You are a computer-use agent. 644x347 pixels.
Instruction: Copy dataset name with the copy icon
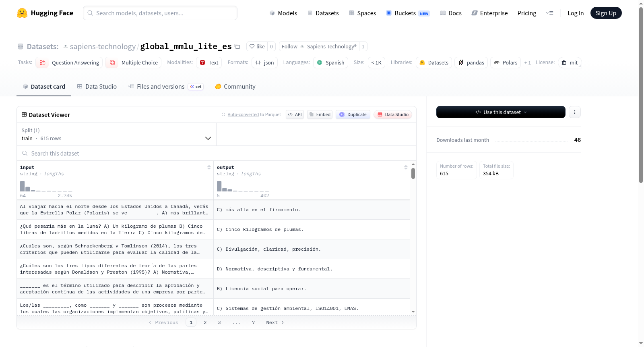237,46
